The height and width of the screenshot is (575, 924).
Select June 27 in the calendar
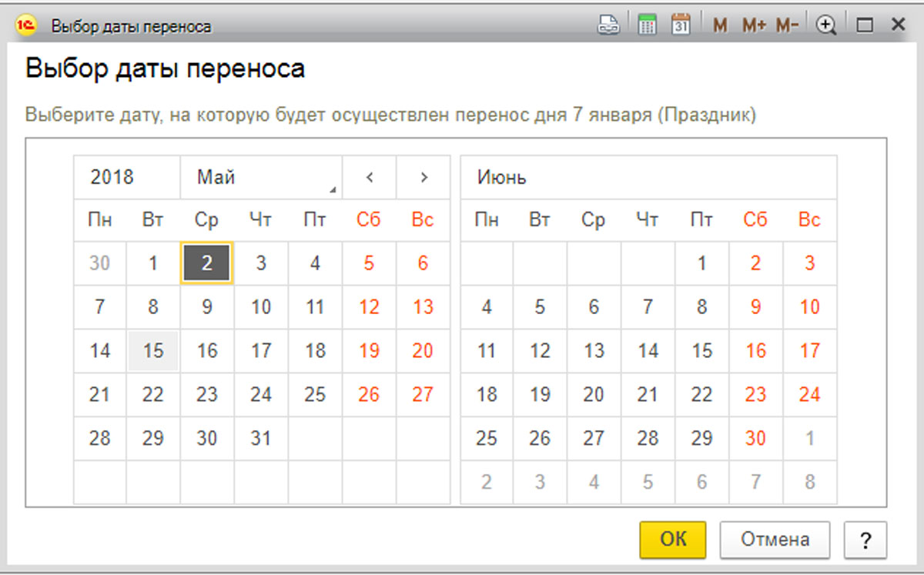tap(594, 439)
